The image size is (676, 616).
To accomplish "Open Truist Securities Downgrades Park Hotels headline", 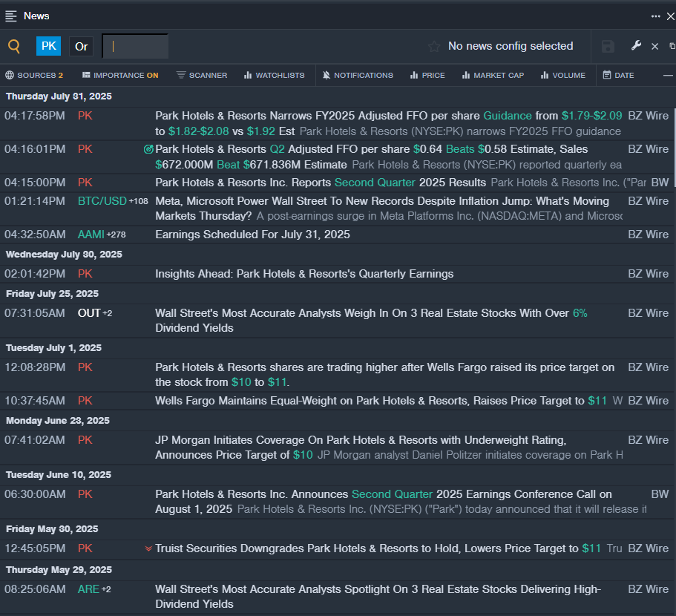I will 378,548.
